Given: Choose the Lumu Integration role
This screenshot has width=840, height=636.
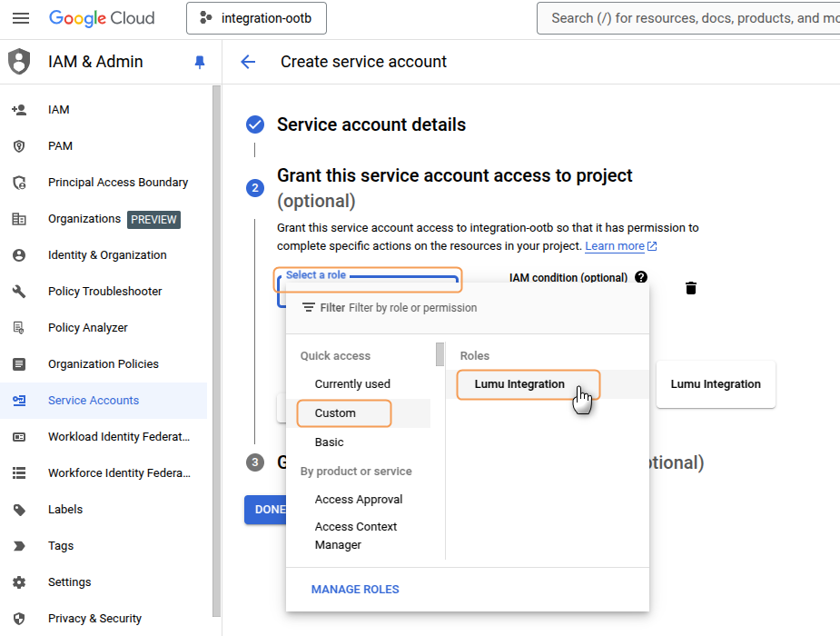Looking at the screenshot, I should click(519, 384).
